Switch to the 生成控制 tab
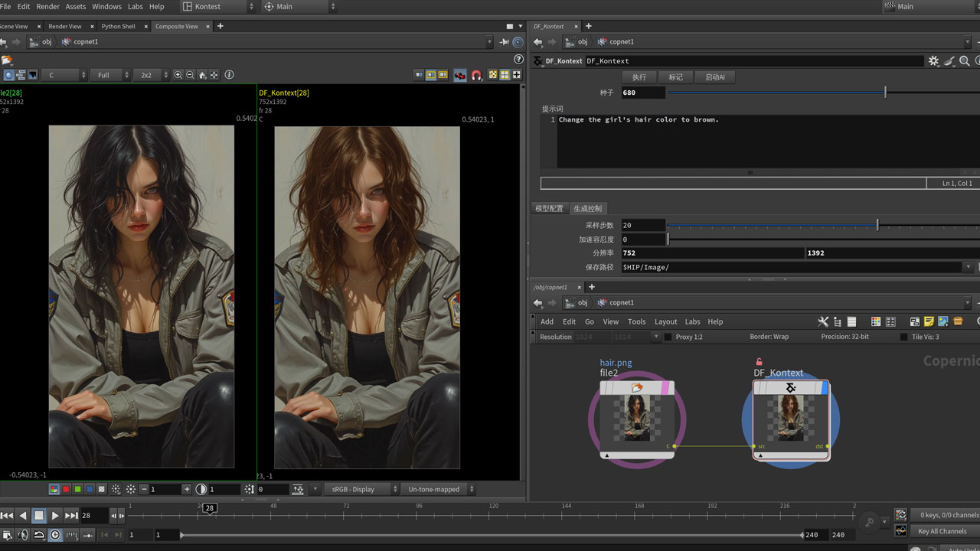This screenshot has height=551, width=980. (587, 208)
